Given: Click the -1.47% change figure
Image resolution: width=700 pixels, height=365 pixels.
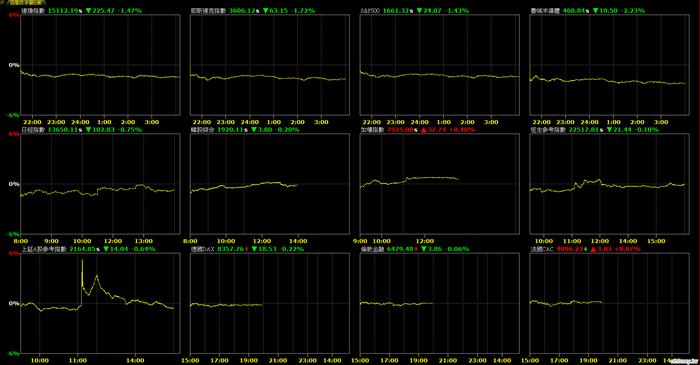Looking at the screenshot, I should click(x=130, y=10).
